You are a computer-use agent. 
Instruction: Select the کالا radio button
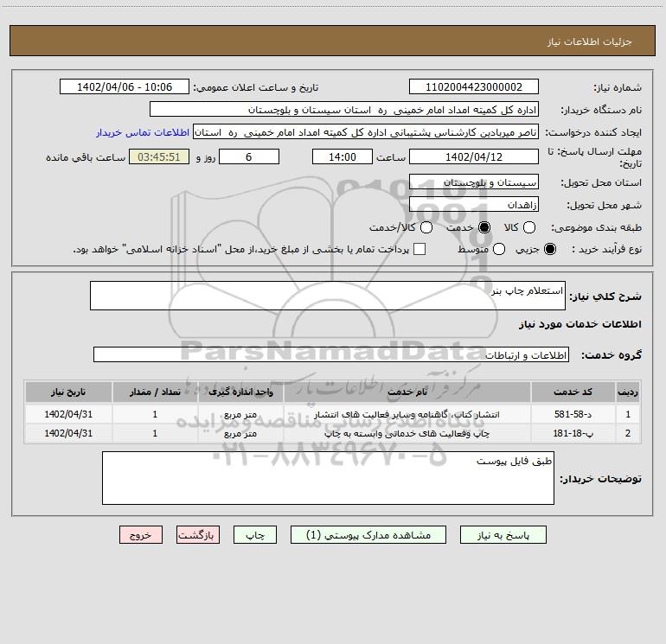528,227
